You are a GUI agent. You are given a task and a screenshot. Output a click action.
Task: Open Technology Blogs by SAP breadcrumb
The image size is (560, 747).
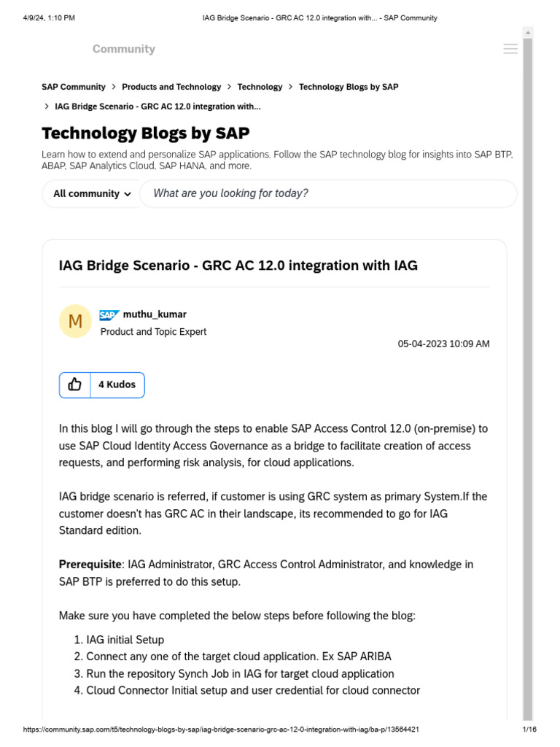pos(349,87)
